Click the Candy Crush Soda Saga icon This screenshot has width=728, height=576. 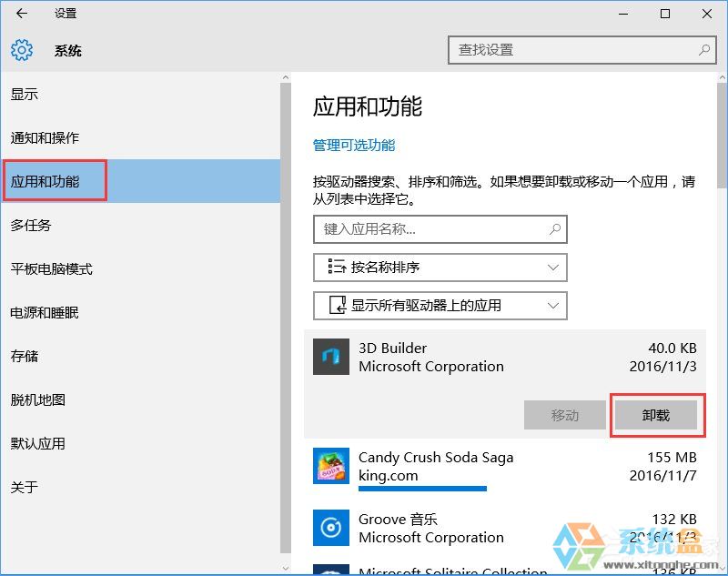[x=331, y=466]
